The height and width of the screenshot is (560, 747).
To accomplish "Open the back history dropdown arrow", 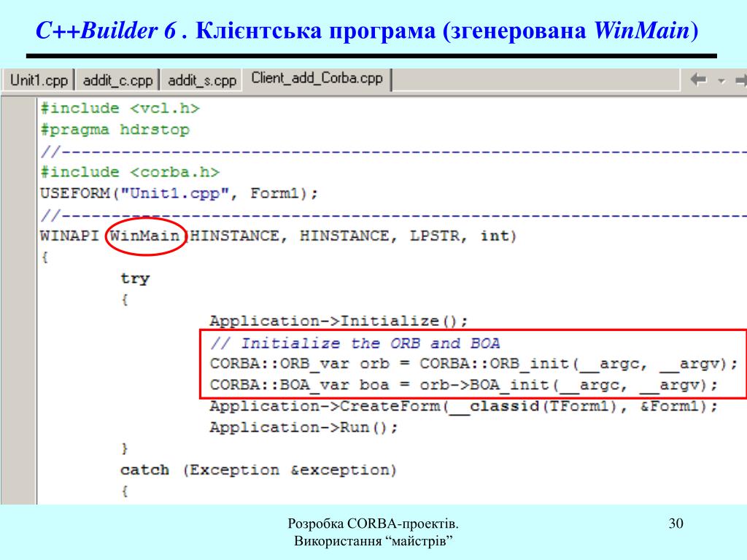I will coord(721,80).
